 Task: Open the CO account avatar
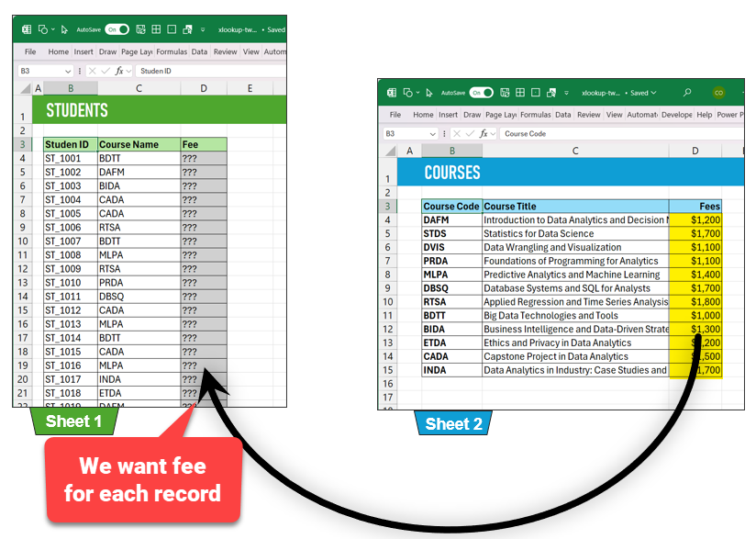click(x=718, y=93)
